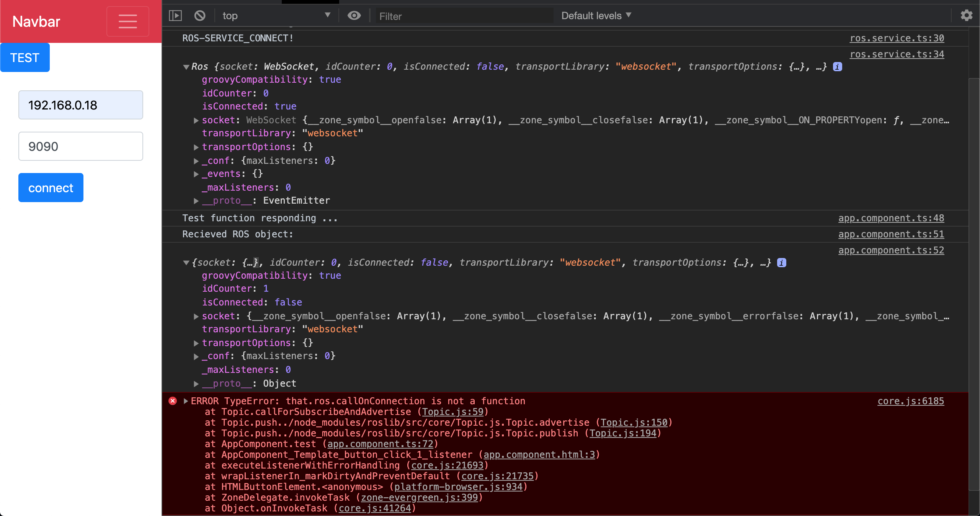Image resolution: width=980 pixels, height=516 pixels.
Task: Open the Navbar hamburger menu
Action: (x=128, y=21)
